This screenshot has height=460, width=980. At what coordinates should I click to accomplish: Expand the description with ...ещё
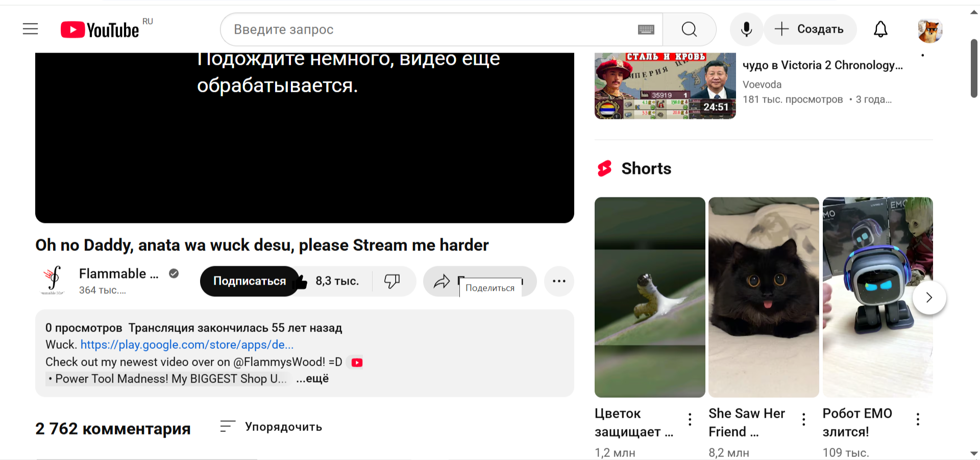[x=312, y=379]
